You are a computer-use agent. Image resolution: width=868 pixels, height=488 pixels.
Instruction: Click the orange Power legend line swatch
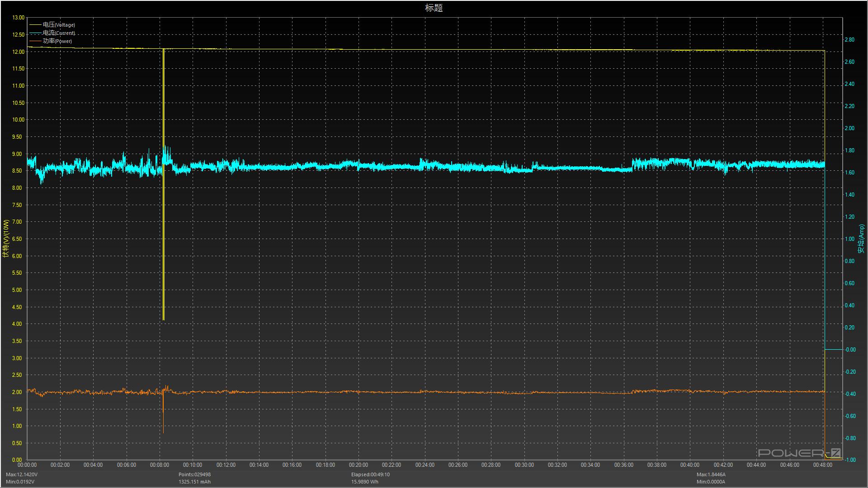pyautogui.click(x=35, y=41)
